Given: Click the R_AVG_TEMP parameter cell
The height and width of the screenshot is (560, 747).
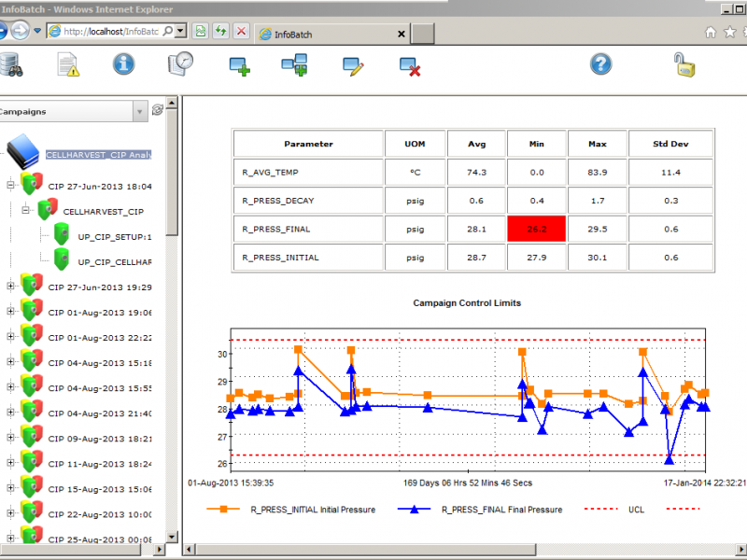Looking at the screenshot, I should pyautogui.click(x=308, y=173).
